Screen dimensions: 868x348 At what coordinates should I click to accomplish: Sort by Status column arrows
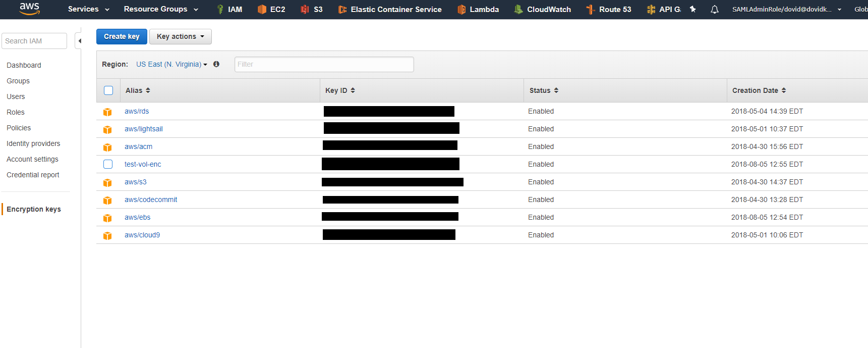[x=556, y=90]
